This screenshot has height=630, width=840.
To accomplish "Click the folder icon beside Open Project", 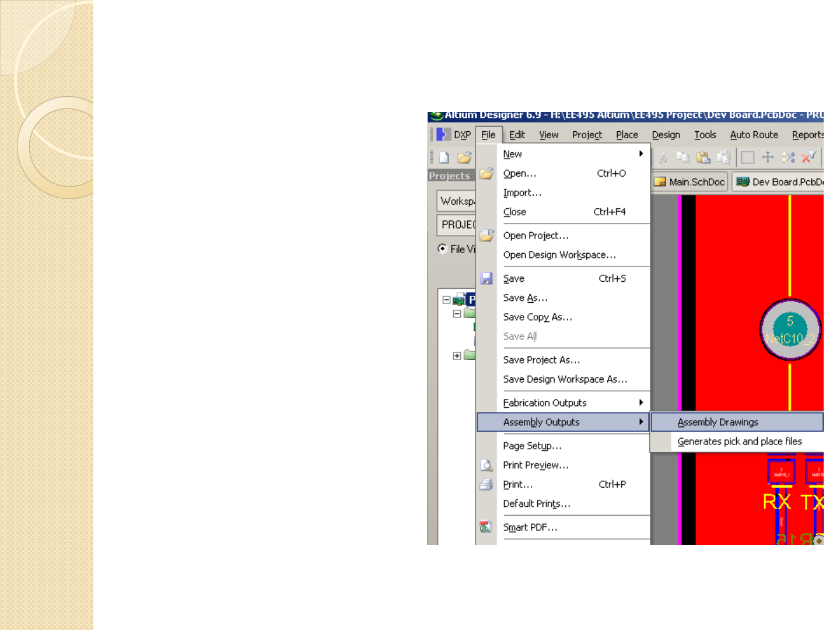I will 487,235.
